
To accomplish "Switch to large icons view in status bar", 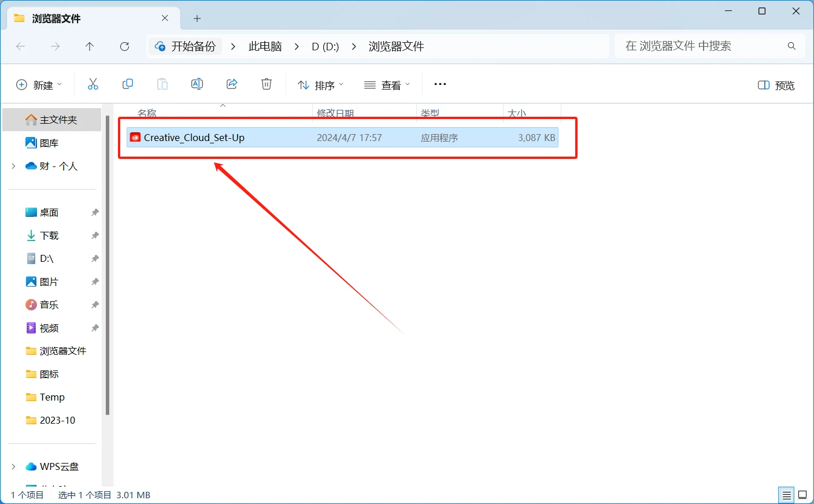I will pyautogui.click(x=802, y=495).
